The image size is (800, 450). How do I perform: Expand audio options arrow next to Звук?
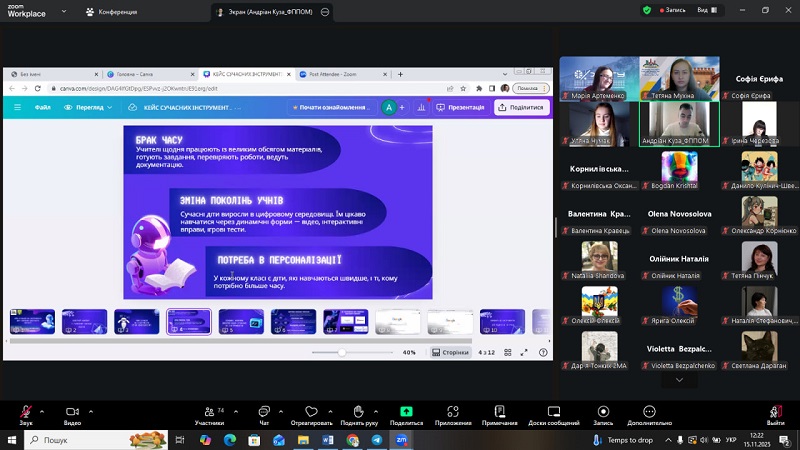click(43, 409)
